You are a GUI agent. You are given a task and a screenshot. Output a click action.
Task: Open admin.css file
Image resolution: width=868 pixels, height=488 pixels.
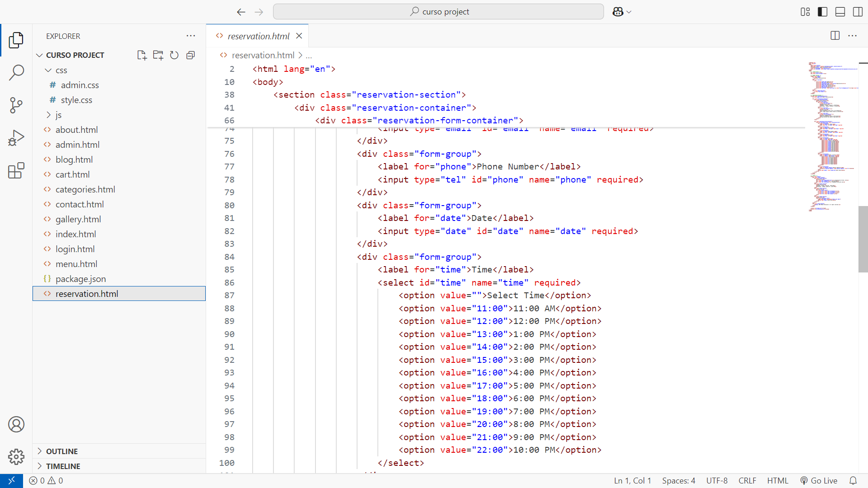tap(80, 85)
